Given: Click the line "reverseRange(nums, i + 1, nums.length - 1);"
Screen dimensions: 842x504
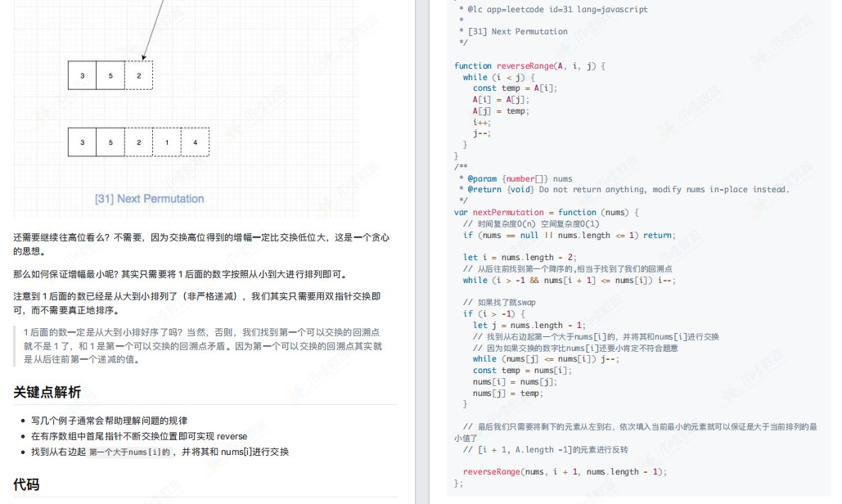Looking at the screenshot, I should tap(565, 472).
